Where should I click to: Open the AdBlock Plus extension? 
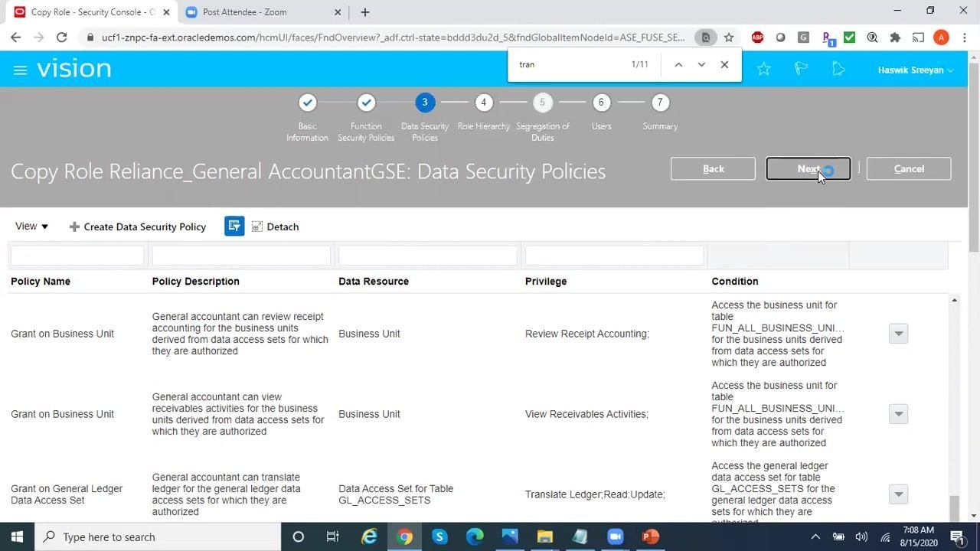pos(757,37)
